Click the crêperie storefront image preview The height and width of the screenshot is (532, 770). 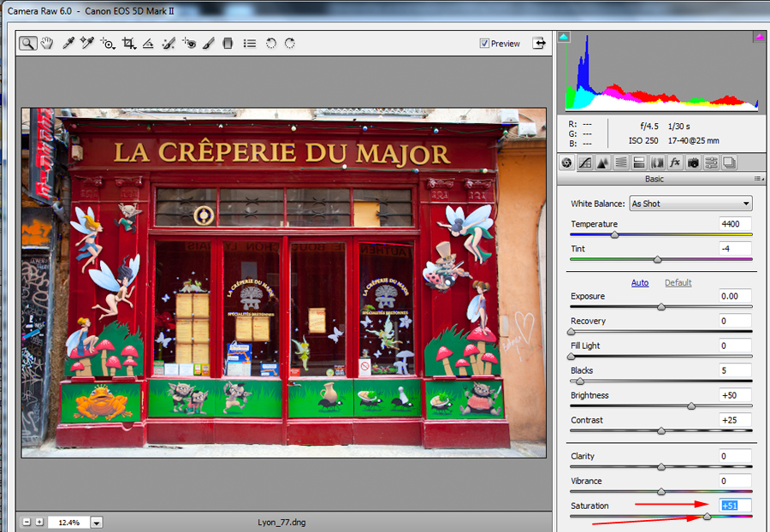click(284, 283)
